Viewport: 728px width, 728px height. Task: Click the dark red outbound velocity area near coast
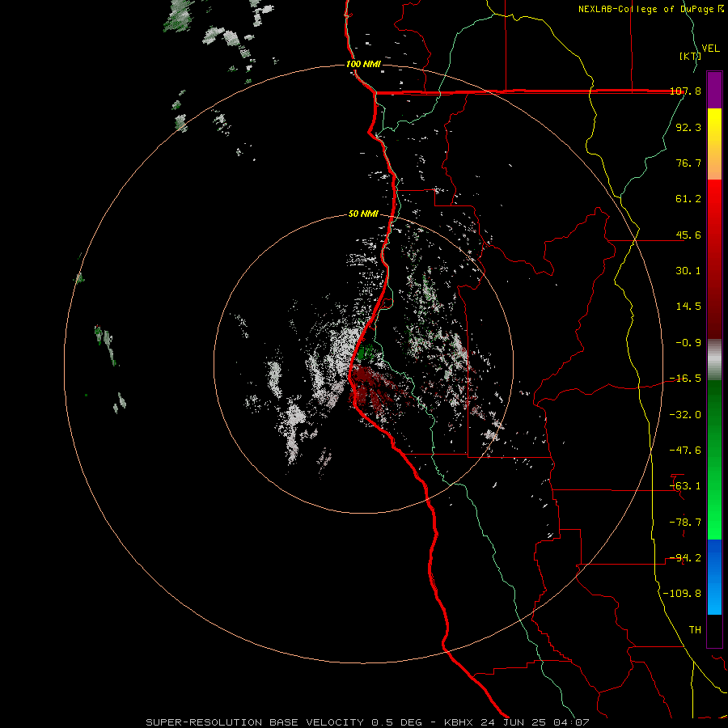pos(371,387)
